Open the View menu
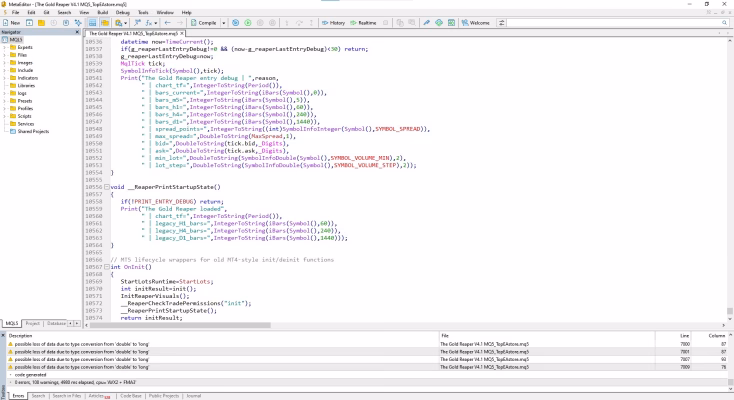This screenshot has height=400, width=734. tap(84, 12)
